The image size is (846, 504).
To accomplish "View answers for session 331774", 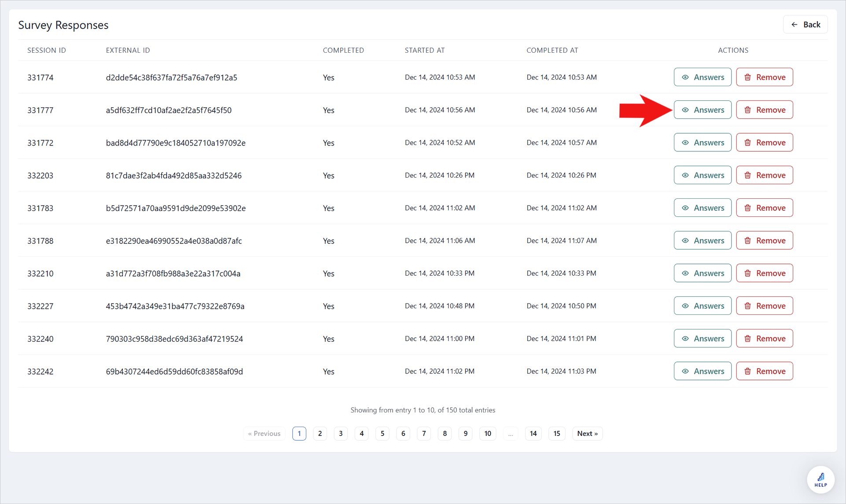I will pos(703,77).
